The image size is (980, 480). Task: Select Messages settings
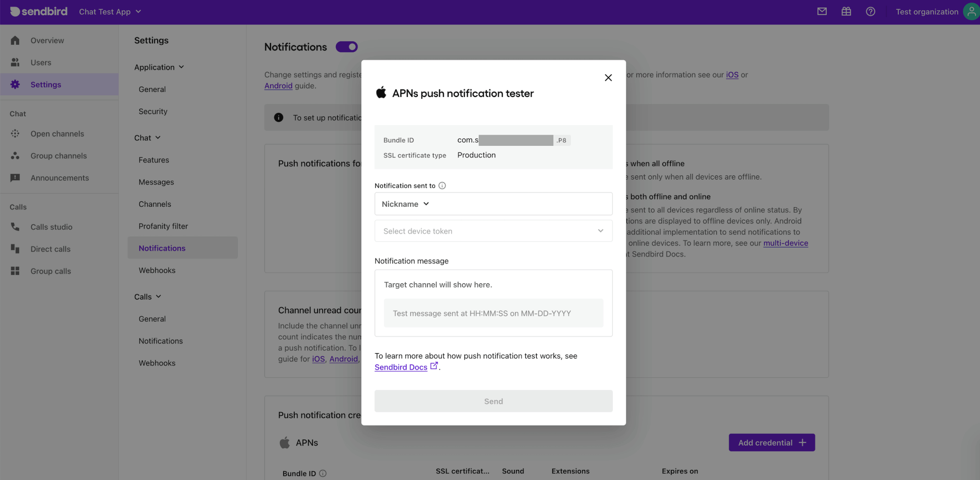156,182
